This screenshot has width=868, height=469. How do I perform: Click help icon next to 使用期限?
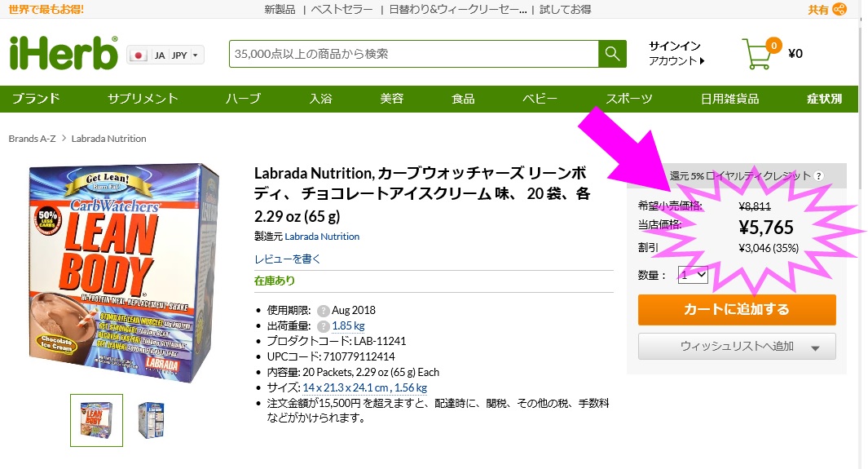tap(324, 311)
